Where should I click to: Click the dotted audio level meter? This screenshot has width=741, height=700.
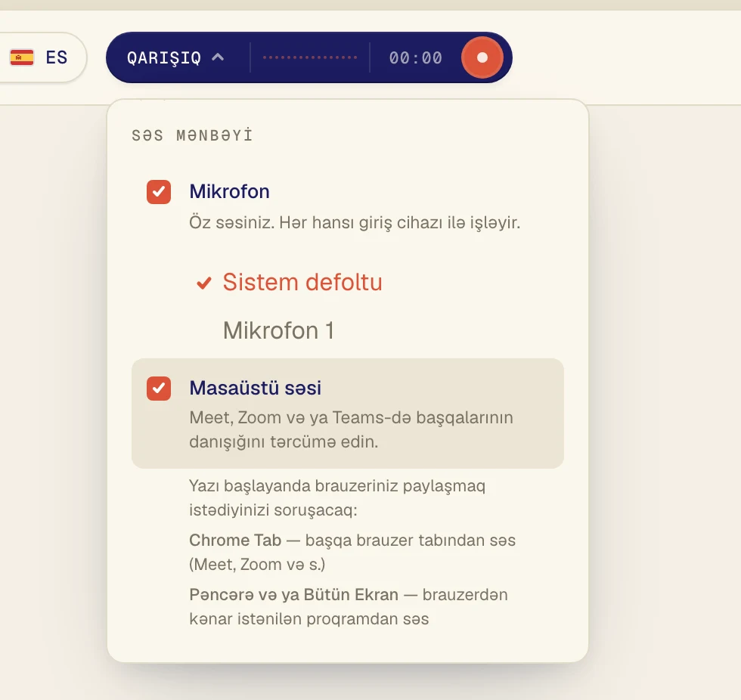pyautogui.click(x=310, y=57)
